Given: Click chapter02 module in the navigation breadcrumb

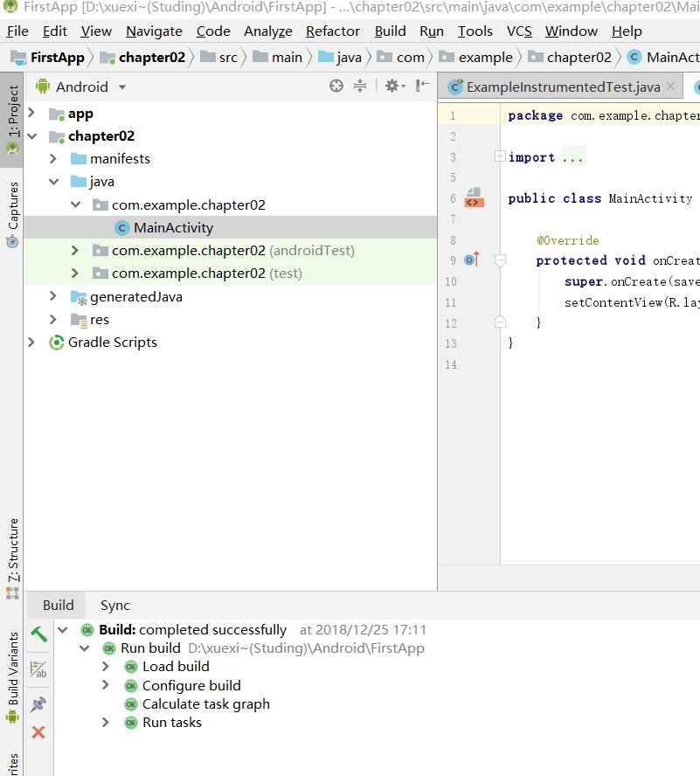Looking at the screenshot, I should coord(142,58).
